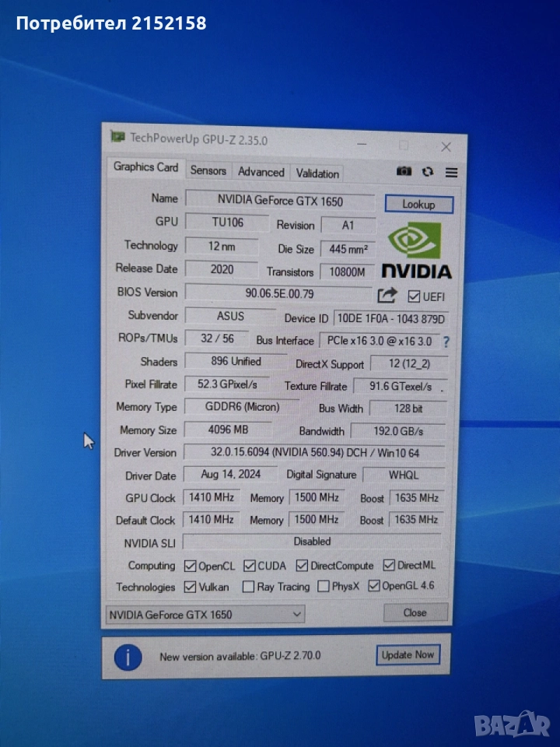Viewport: 560px width, 747px height.
Task: Open the hamburger menu icon
Action: click(x=451, y=173)
